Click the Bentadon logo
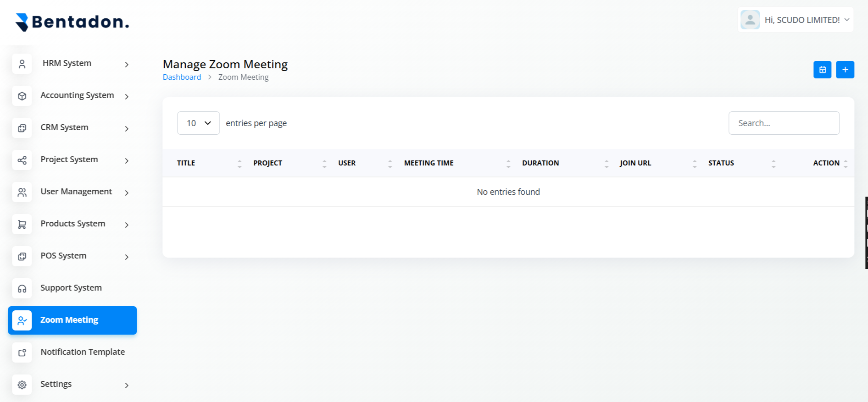868x402 pixels. (x=72, y=22)
